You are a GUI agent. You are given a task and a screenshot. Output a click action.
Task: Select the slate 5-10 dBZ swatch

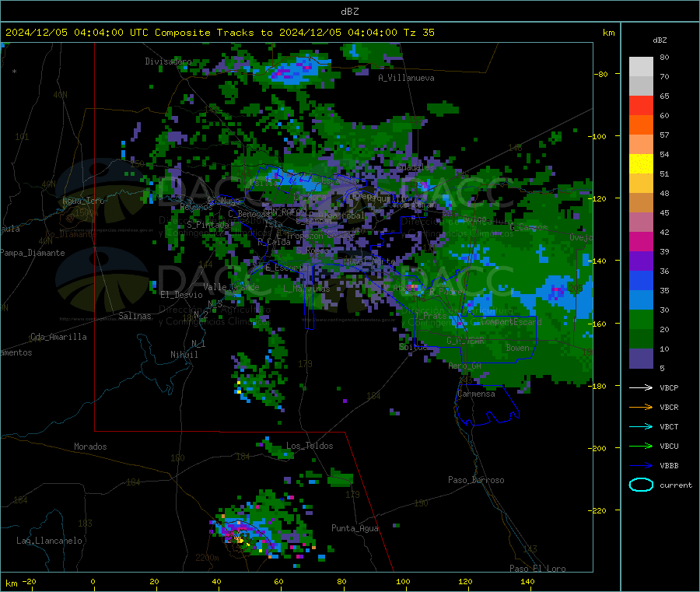coord(641,359)
